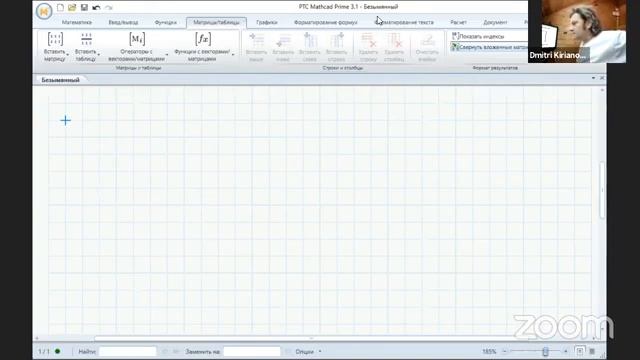The image size is (640, 360).
Task: Click the zoom in plus button
Action: click(x=566, y=351)
